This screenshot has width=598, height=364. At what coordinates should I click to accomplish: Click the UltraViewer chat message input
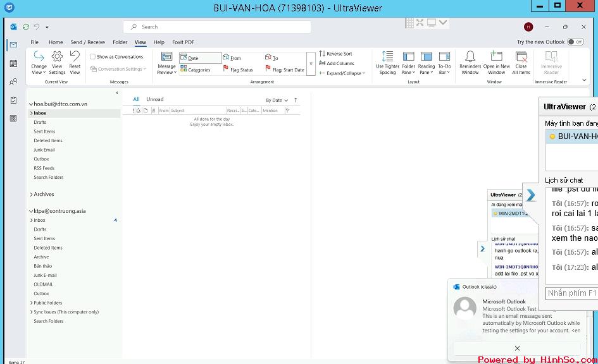[572, 293]
